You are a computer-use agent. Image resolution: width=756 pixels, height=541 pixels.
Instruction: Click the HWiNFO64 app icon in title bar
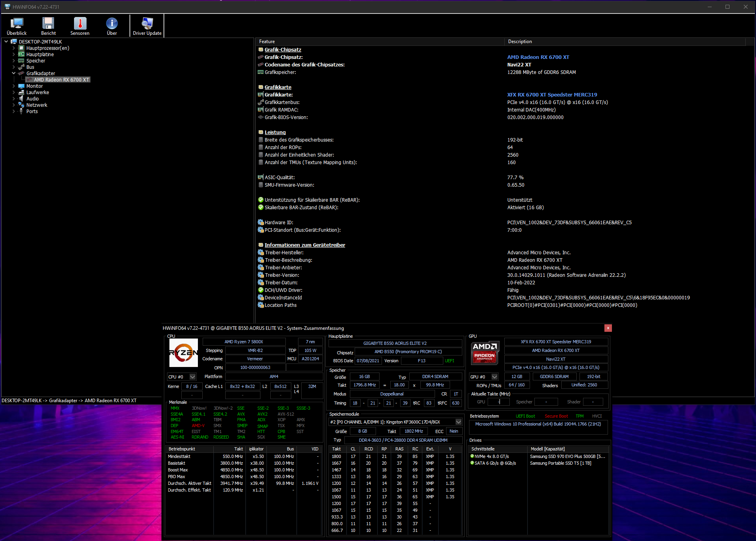pos(7,7)
